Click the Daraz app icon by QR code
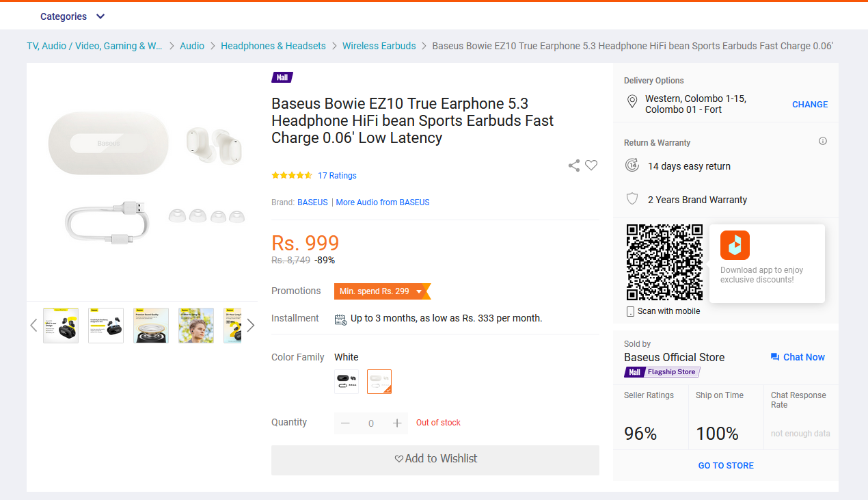The width and height of the screenshot is (868, 500). coord(735,245)
